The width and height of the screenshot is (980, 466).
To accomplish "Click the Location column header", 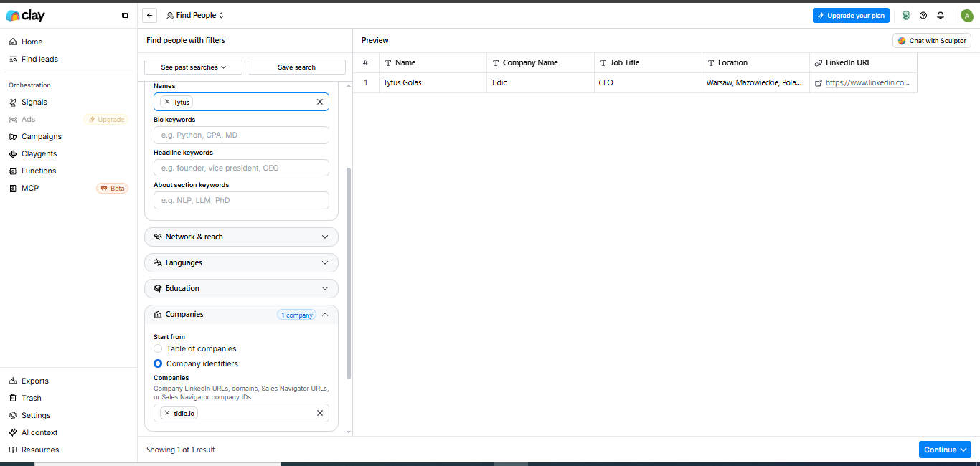I will (x=755, y=62).
